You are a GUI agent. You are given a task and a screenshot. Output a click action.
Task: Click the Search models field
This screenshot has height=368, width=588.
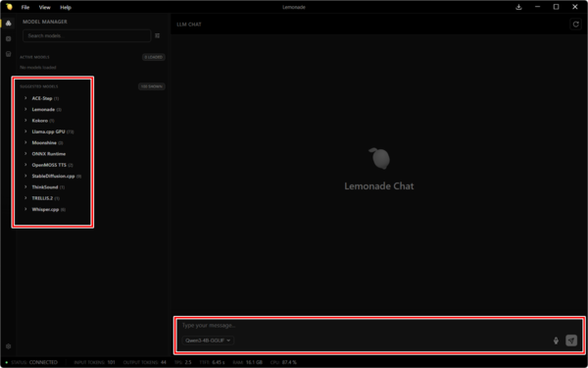(x=86, y=35)
